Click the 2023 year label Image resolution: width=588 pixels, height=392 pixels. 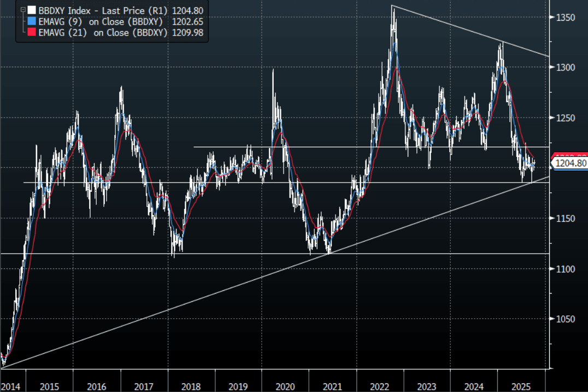pos(427,387)
